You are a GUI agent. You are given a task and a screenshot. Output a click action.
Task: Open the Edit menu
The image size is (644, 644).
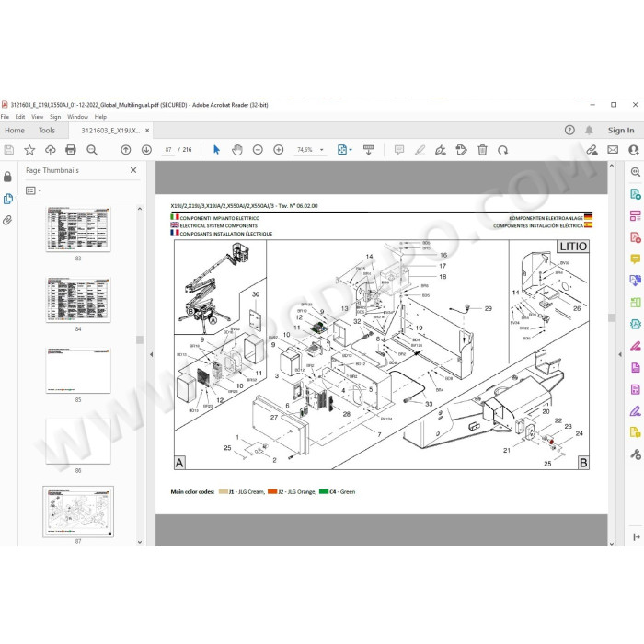(20, 117)
